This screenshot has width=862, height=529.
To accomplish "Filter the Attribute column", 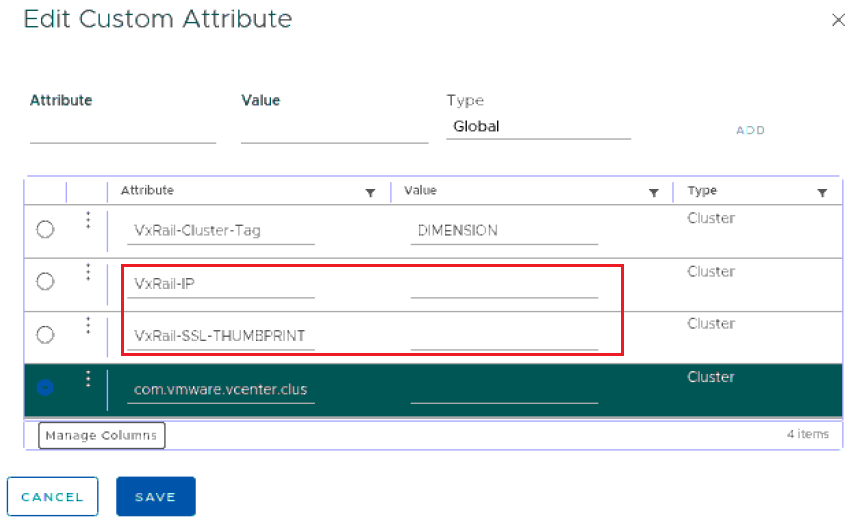I will tap(370, 192).
